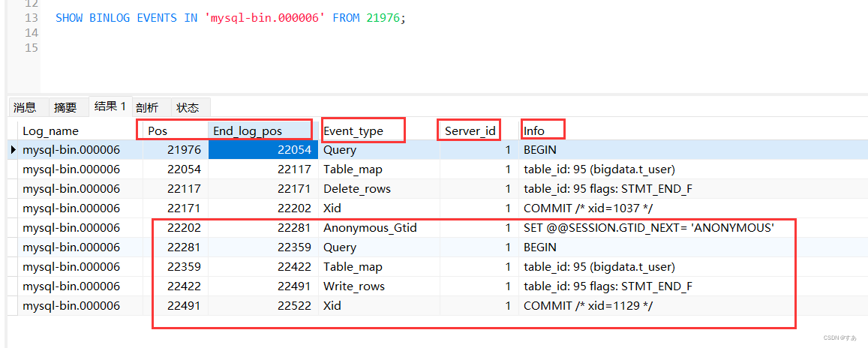Select the End_log_pos cell 22117
Screen dimensions: 868x348
point(263,169)
